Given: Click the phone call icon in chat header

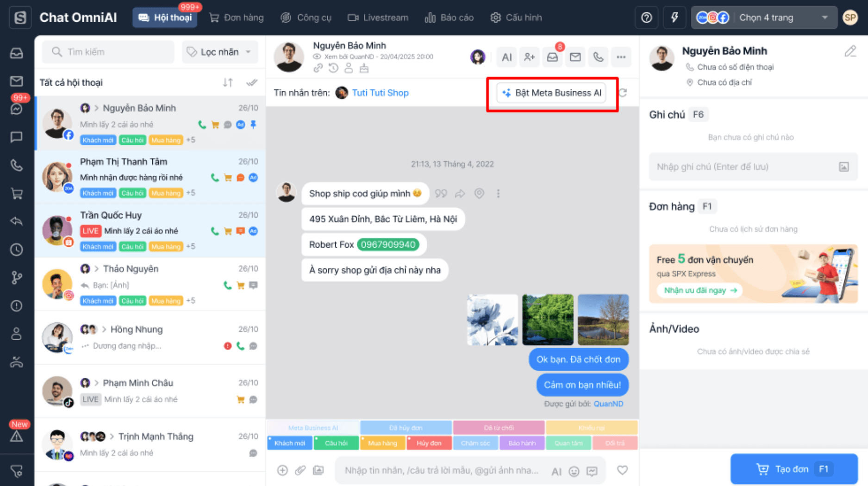Looking at the screenshot, I should (x=599, y=57).
